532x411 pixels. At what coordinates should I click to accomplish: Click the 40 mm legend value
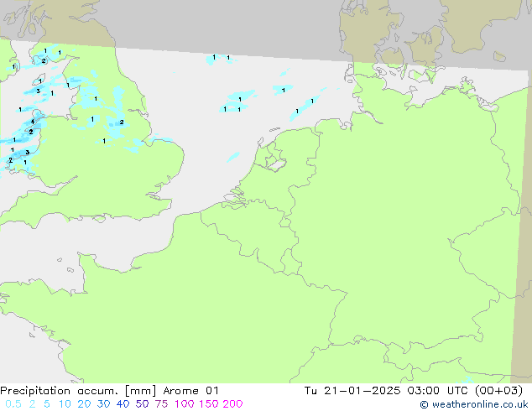[x=123, y=404]
